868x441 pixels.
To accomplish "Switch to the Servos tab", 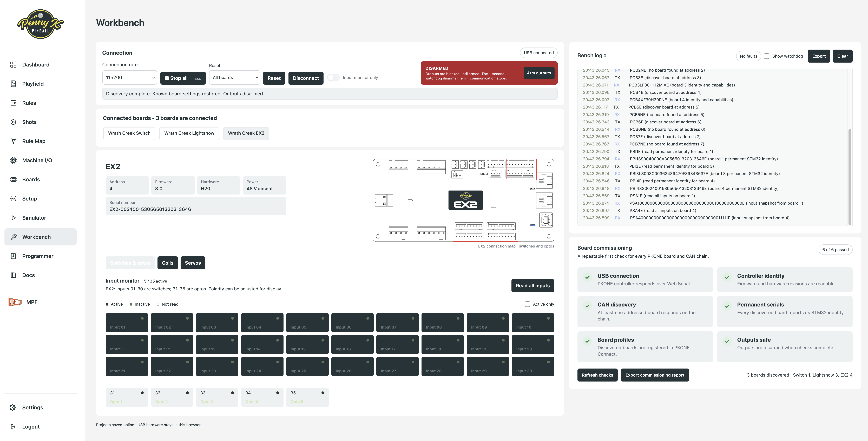I will (x=193, y=263).
